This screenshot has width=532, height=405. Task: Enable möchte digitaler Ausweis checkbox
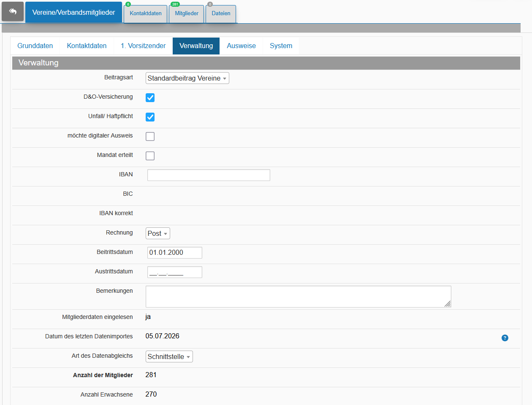tap(150, 136)
